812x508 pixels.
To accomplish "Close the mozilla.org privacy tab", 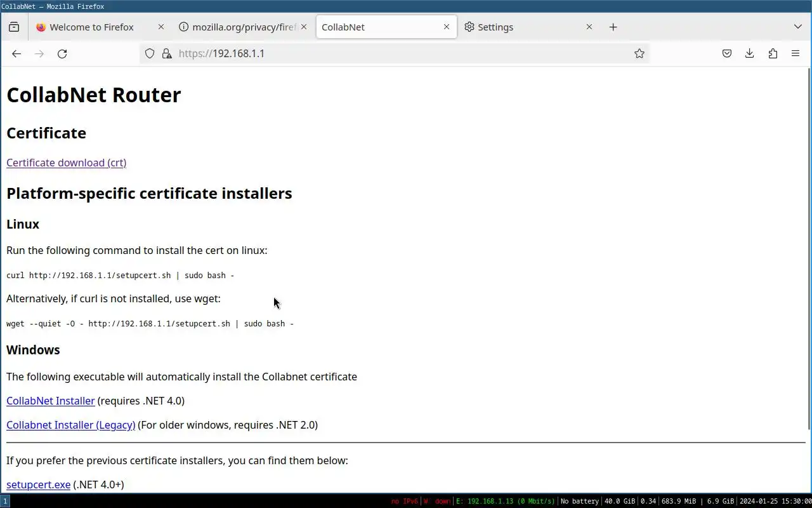I will click(x=303, y=27).
